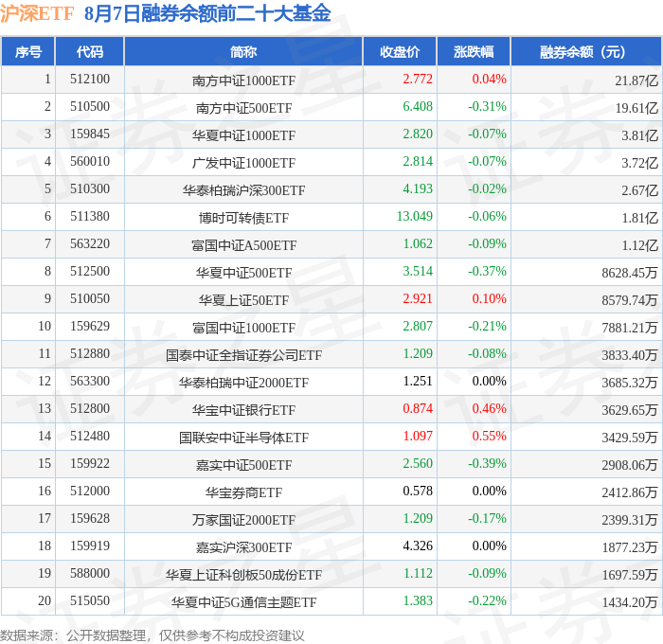The image size is (663, 644).
Task: Select fund code 159845
Action: pos(90,134)
